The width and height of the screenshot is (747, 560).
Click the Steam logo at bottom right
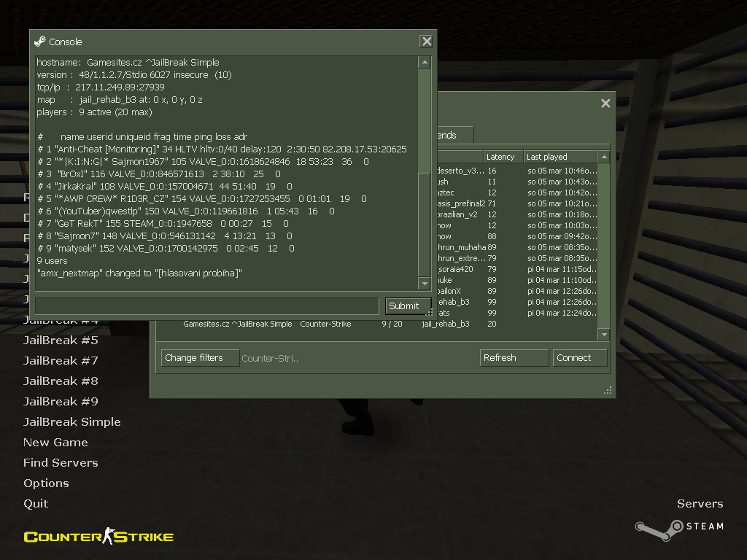[x=679, y=528]
